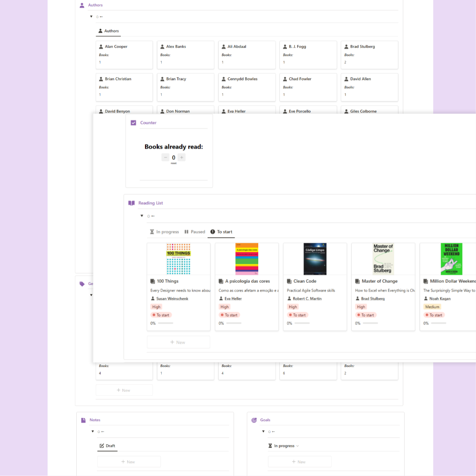Click the 0% progress bar on Master of Change

coord(371,324)
